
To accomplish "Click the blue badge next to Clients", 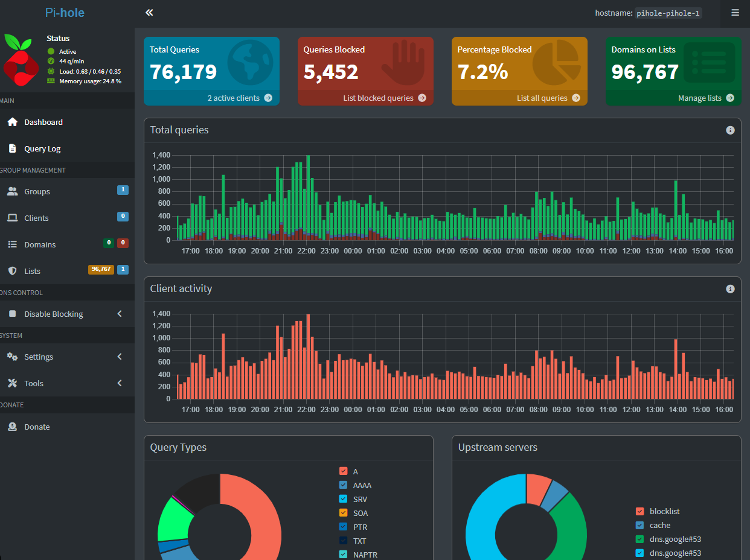I will point(123,216).
